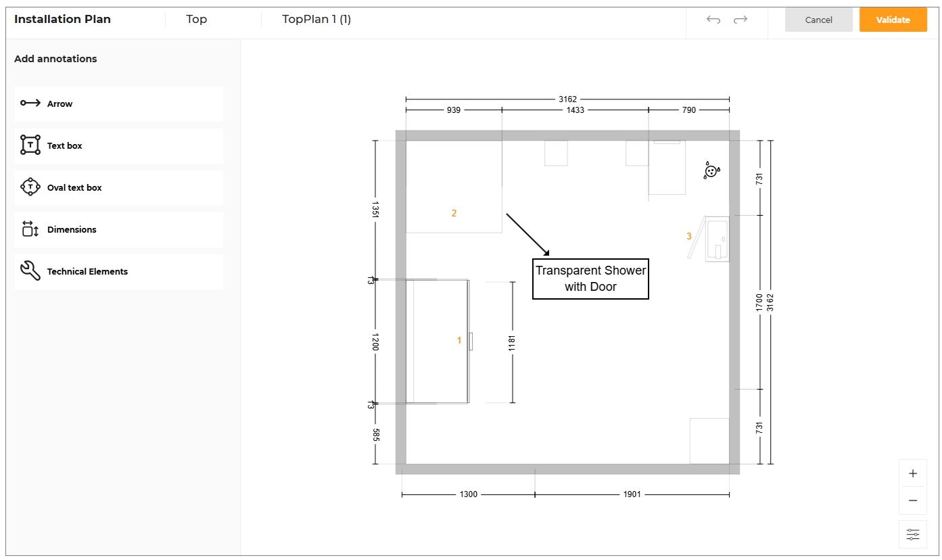Click the 1700 right dimension value
This screenshot has width=942, height=560.
[x=759, y=302]
